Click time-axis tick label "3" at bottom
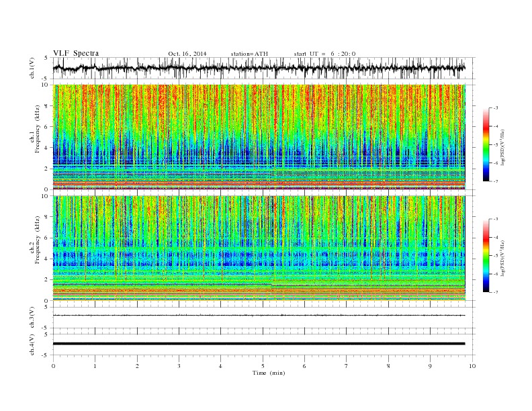The image size is (532, 411). tap(179, 366)
